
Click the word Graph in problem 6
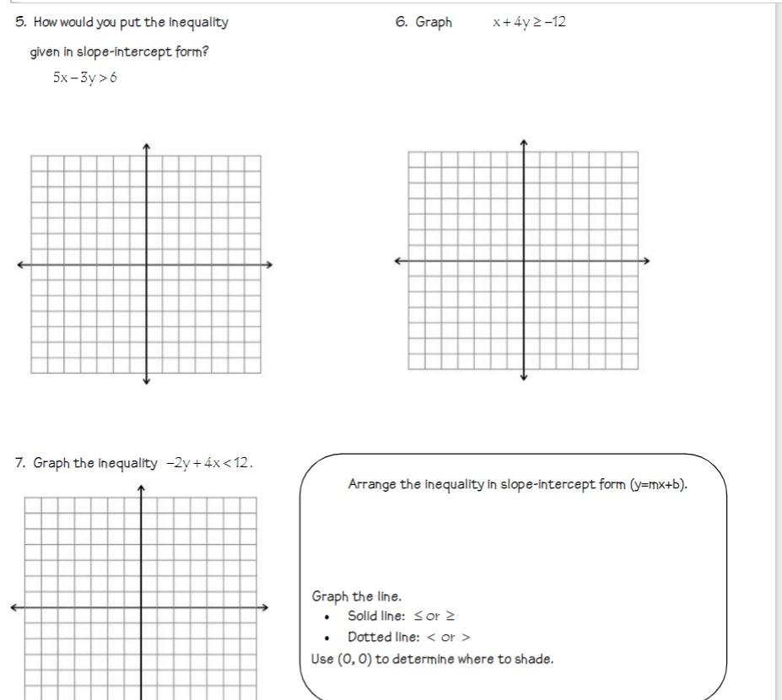(434, 23)
